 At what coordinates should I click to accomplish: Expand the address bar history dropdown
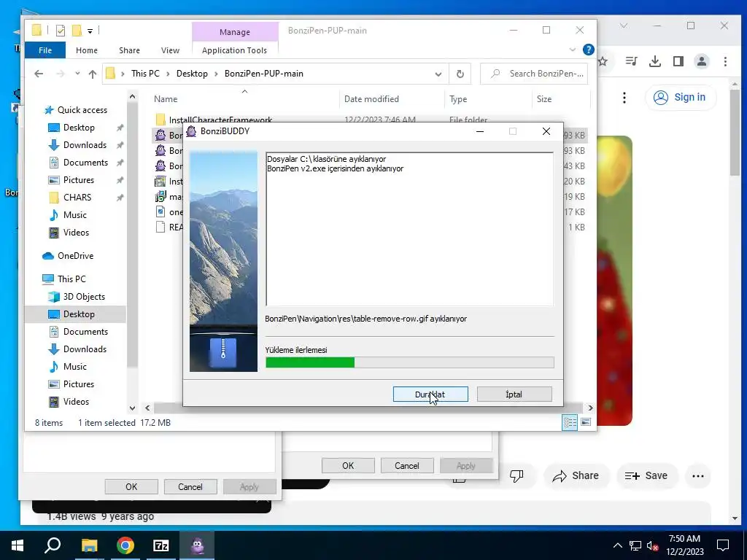tap(438, 74)
